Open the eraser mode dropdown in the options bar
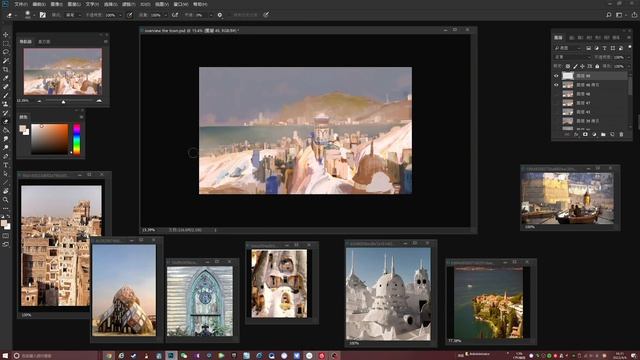 tap(73, 15)
